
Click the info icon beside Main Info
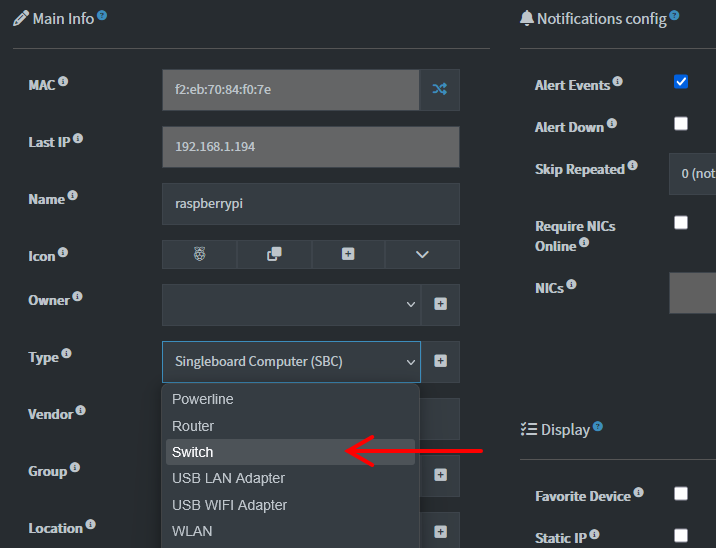102,16
